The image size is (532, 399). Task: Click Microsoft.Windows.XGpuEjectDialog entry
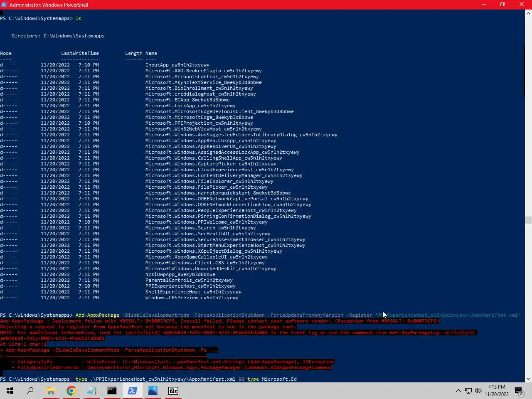(x=214, y=251)
